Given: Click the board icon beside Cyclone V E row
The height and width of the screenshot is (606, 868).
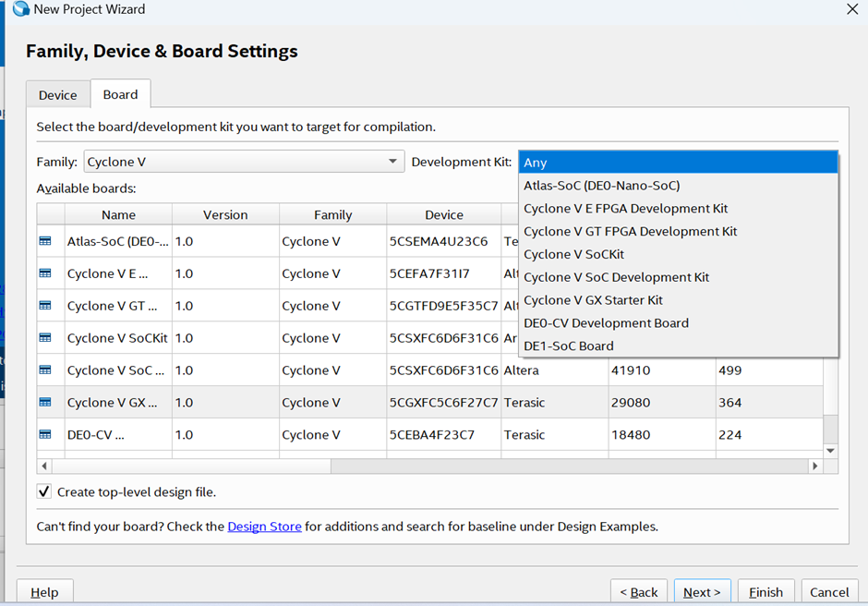Looking at the screenshot, I should [45, 273].
